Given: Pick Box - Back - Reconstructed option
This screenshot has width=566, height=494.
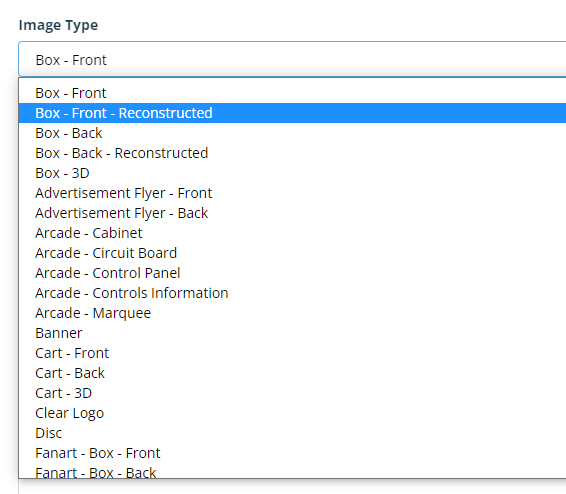Looking at the screenshot, I should tap(292, 153).
